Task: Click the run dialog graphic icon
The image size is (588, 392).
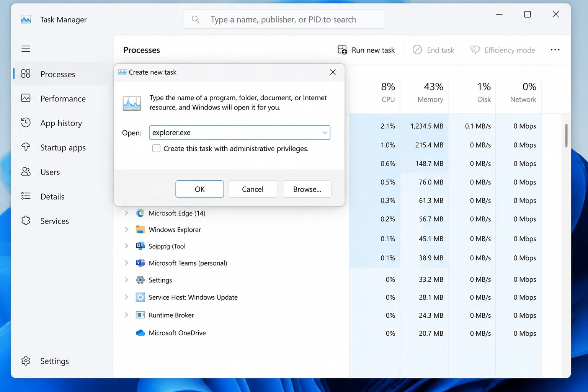Action: pyautogui.click(x=132, y=103)
